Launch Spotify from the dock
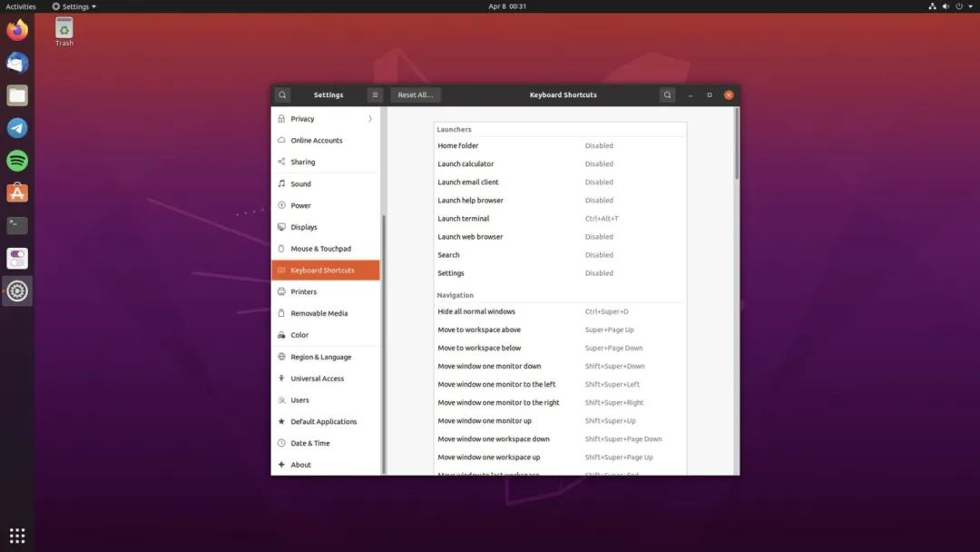This screenshot has width=980, height=552. click(17, 161)
